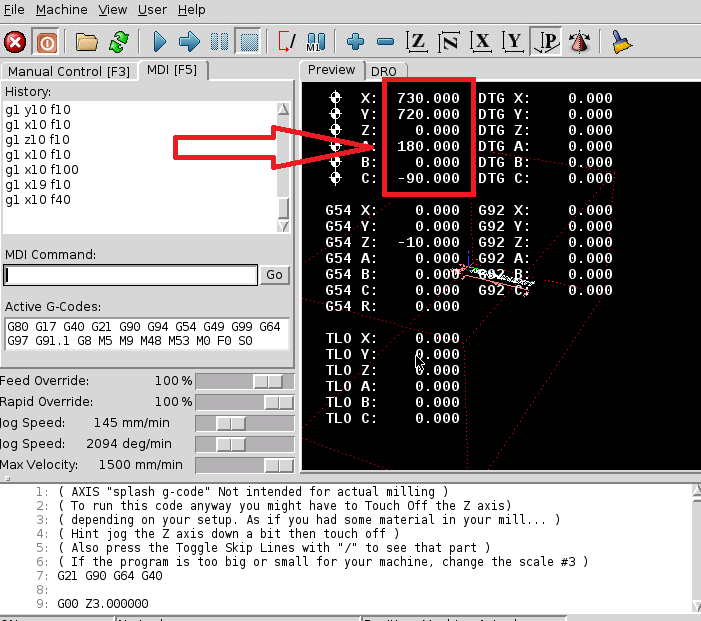Open the Manual Control [F3] tab
The height and width of the screenshot is (621, 701).
[69, 71]
